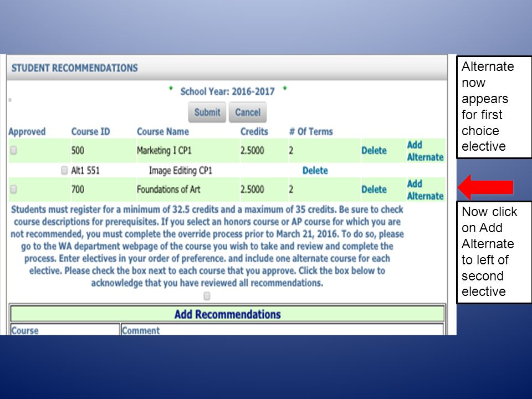532x399 pixels.
Task: Go to previous school year green arrow
Action: (171, 88)
